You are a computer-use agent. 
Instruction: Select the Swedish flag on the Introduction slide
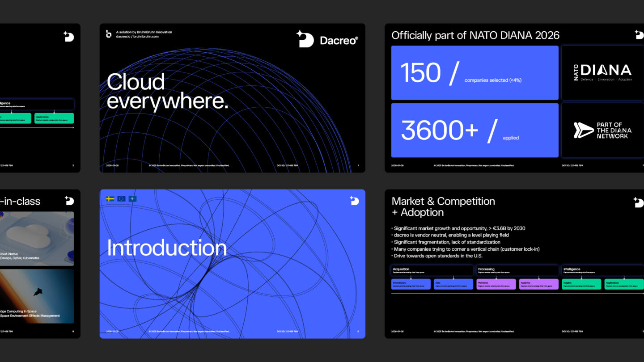110,198
